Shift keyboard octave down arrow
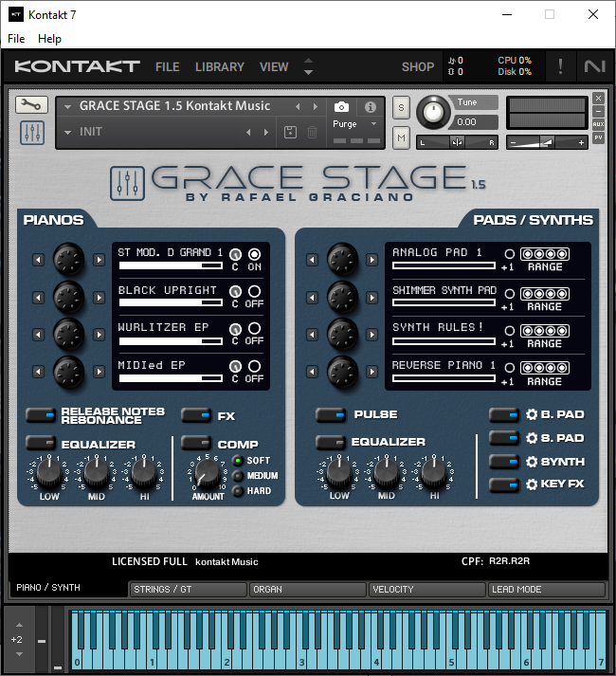This screenshot has height=676, width=616. tap(19, 654)
